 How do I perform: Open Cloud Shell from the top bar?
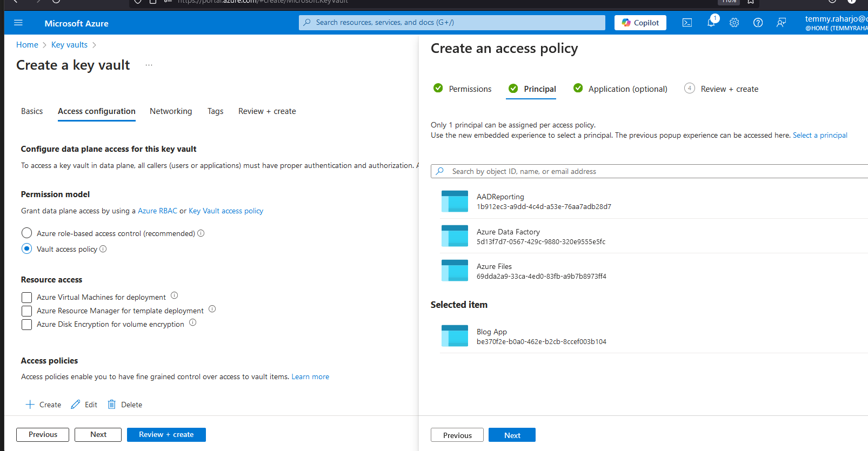coord(687,23)
